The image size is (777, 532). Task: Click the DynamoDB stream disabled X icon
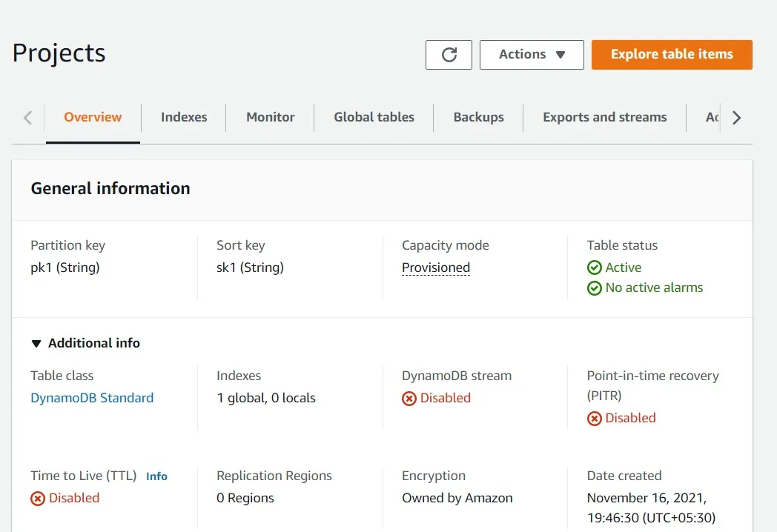(409, 399)
